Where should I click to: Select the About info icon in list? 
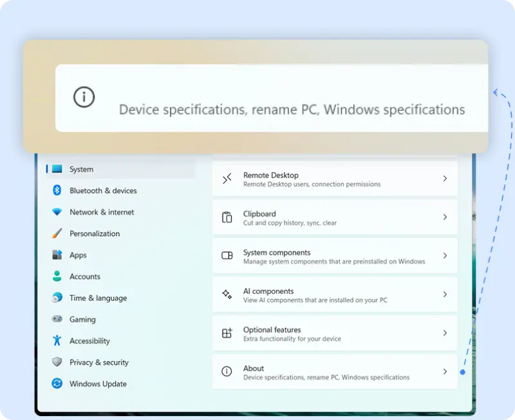[x=227, y=371]
